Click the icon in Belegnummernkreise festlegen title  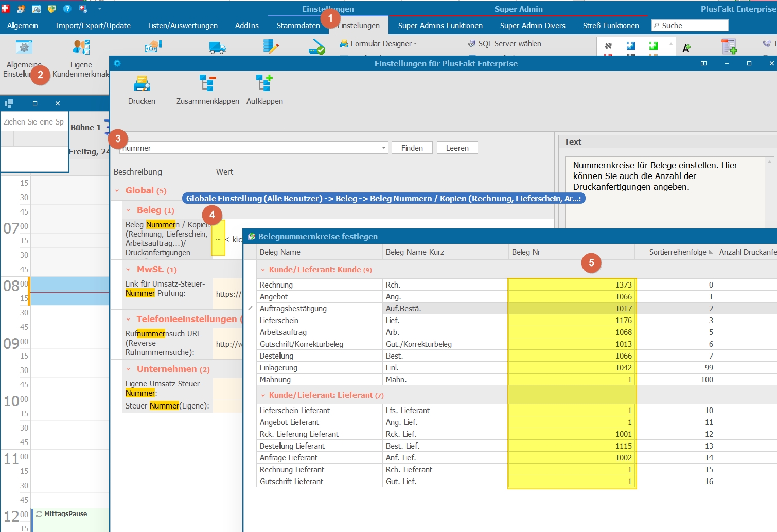point(252,237)
